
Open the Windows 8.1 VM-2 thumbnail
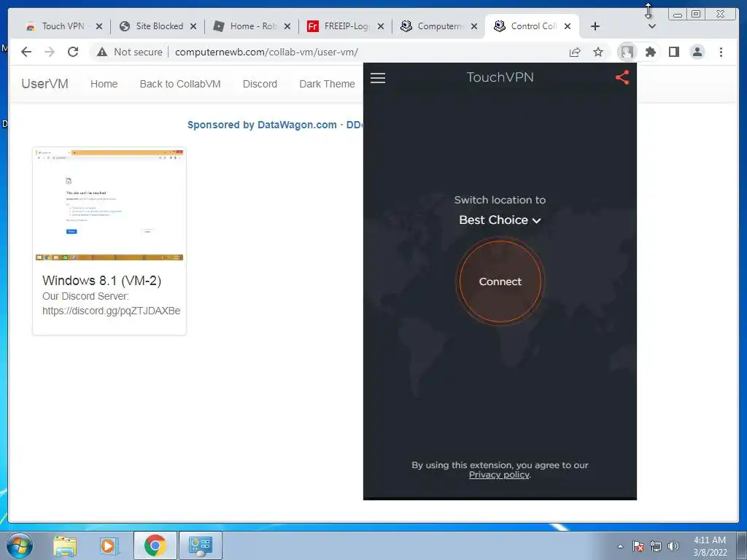point(109,204)
